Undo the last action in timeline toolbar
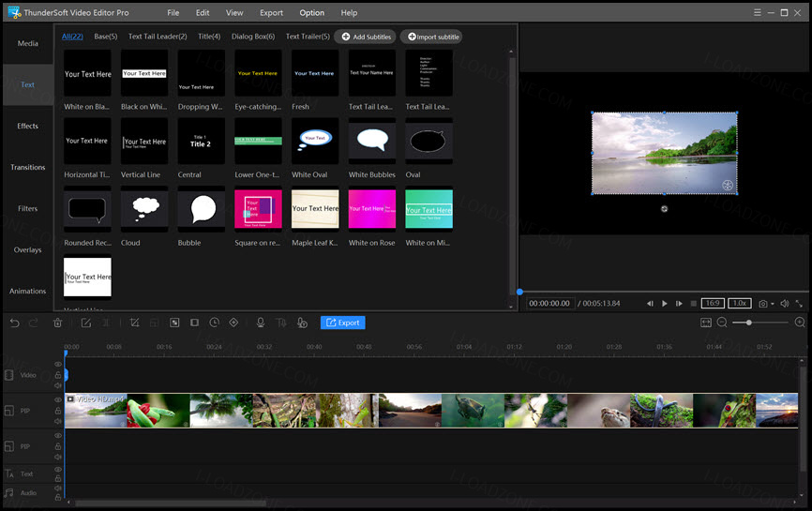The image size is (812, 511). (14, 323)
